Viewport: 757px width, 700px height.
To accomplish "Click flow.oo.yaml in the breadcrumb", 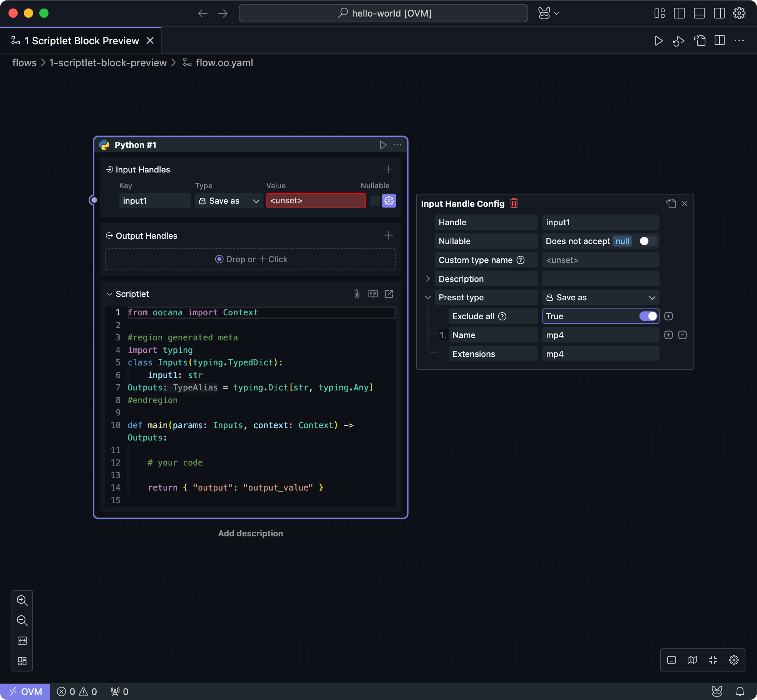I will click(224, 63).
